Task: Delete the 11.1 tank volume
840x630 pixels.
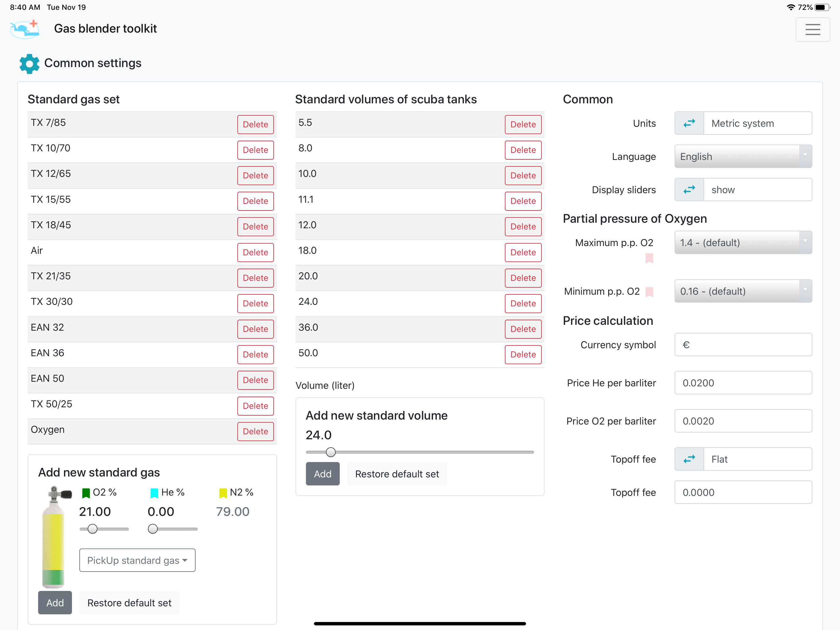Action: coord(523,201)
